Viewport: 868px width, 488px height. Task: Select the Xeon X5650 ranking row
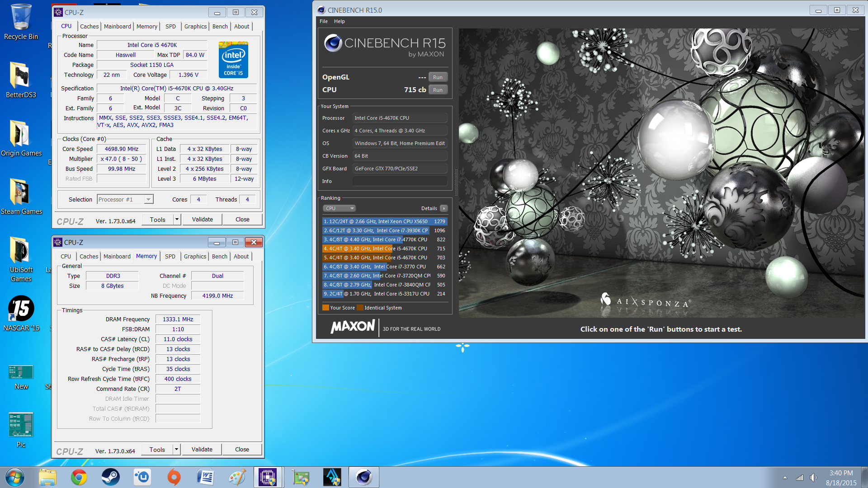pyautogui.click(x=385, y=221)
